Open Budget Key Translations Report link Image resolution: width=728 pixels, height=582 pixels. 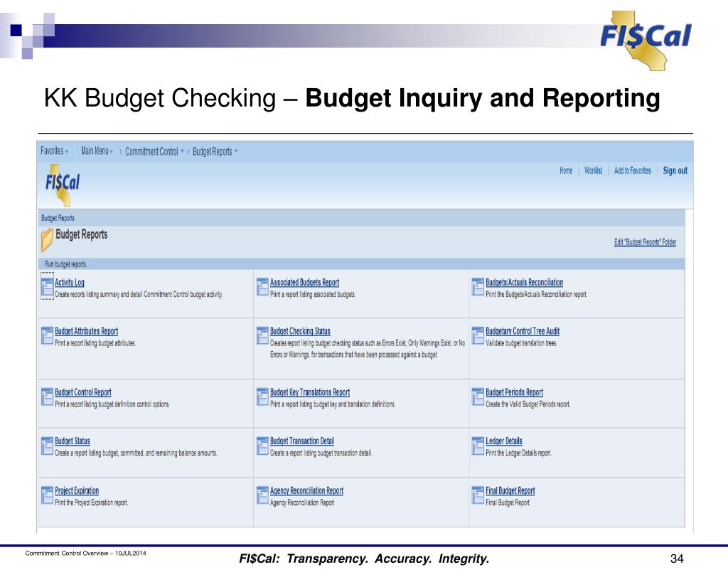[310, 392]
